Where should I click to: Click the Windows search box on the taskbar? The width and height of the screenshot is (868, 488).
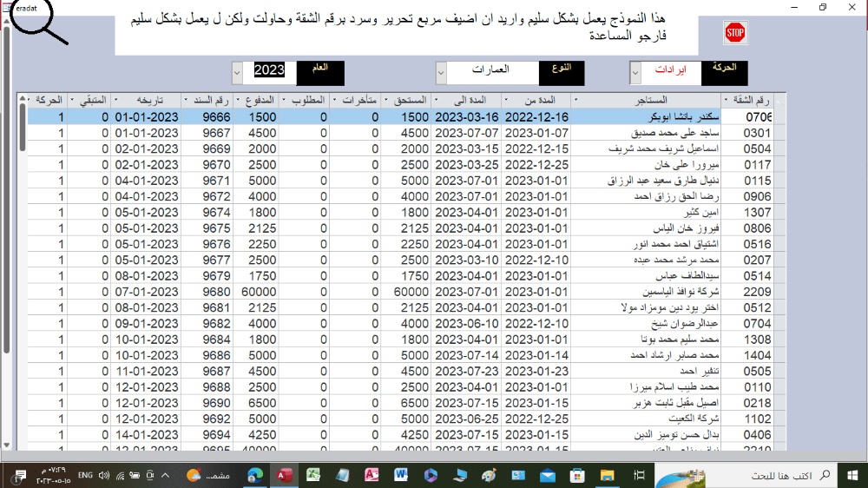point(745,475)
